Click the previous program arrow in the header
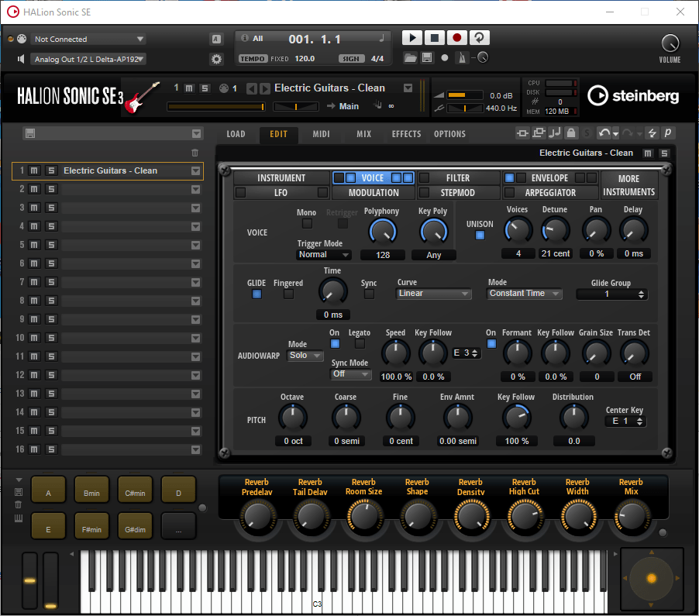Image resolution: width=699 pixels, height=616 pixels. click(252, 88)
